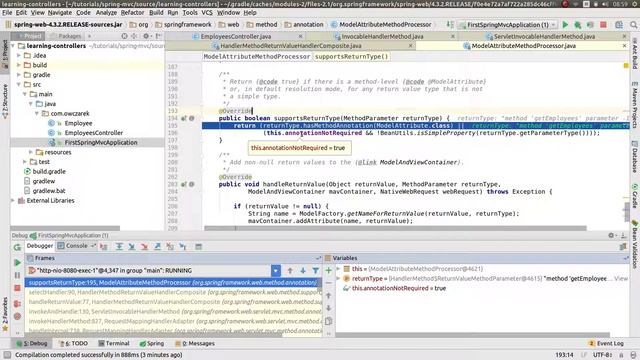Screen dimensions: 640x360
Task: Expand resources folder
Action: (31, 152)
